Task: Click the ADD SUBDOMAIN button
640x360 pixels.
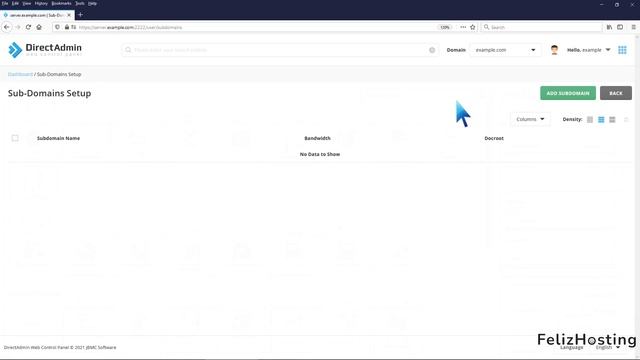Action: 568,93
